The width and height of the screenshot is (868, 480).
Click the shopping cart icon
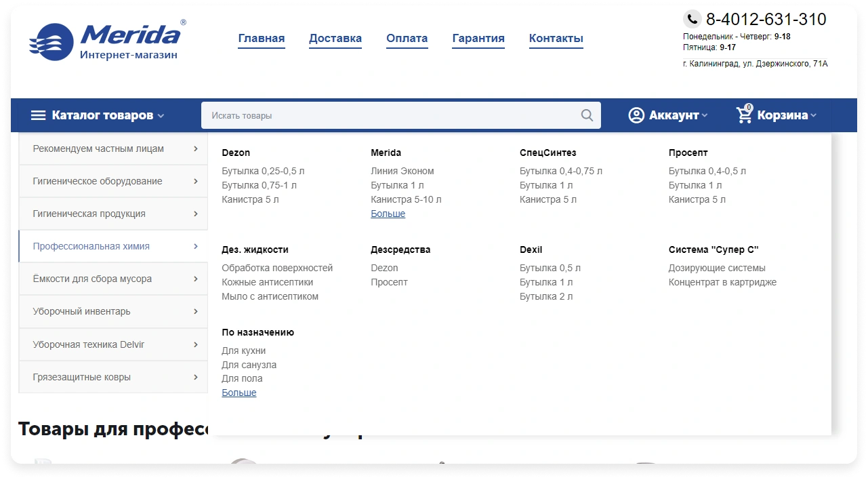(745, 115)
